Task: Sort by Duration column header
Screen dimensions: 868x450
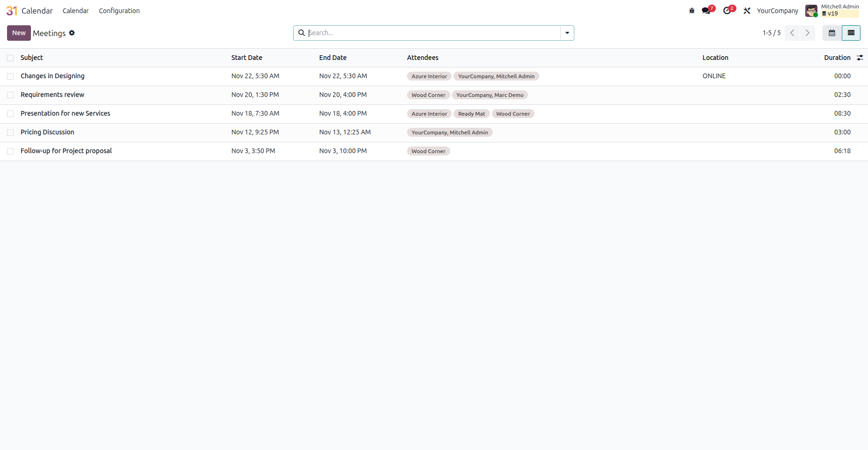Action: (837, 58)
